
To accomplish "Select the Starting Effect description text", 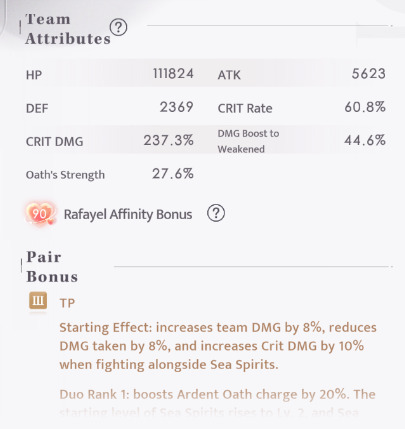I will [218, 346].
